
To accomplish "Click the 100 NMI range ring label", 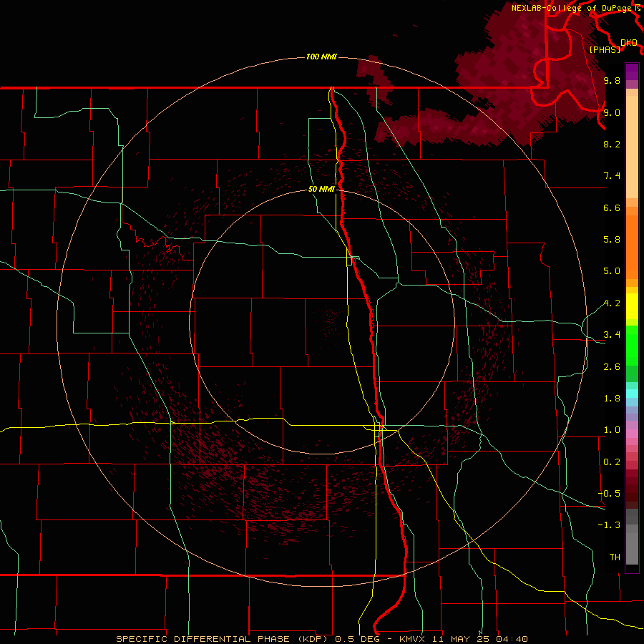I will [x=321, y=57].
